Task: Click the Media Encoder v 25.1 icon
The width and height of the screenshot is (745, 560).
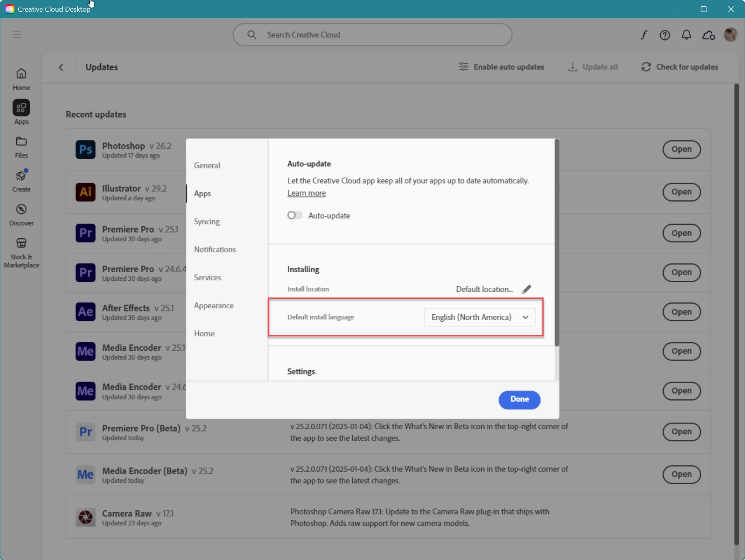Action: [x=86, y=352]
